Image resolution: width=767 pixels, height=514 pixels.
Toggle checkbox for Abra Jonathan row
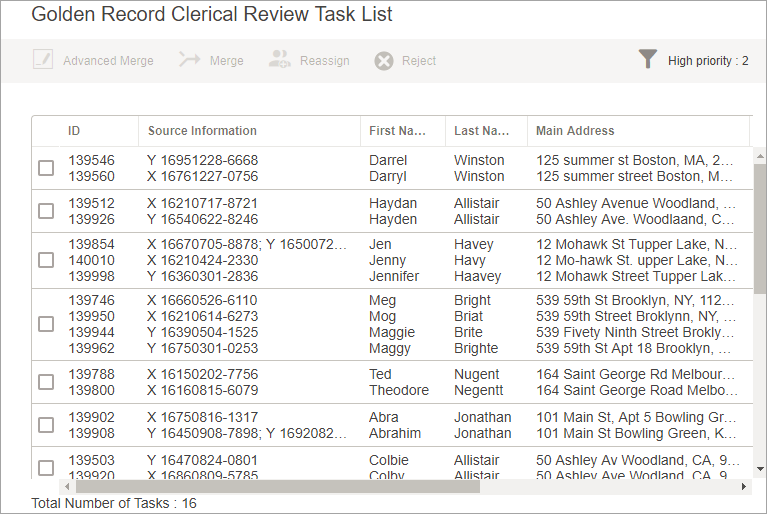pos(46,425)
